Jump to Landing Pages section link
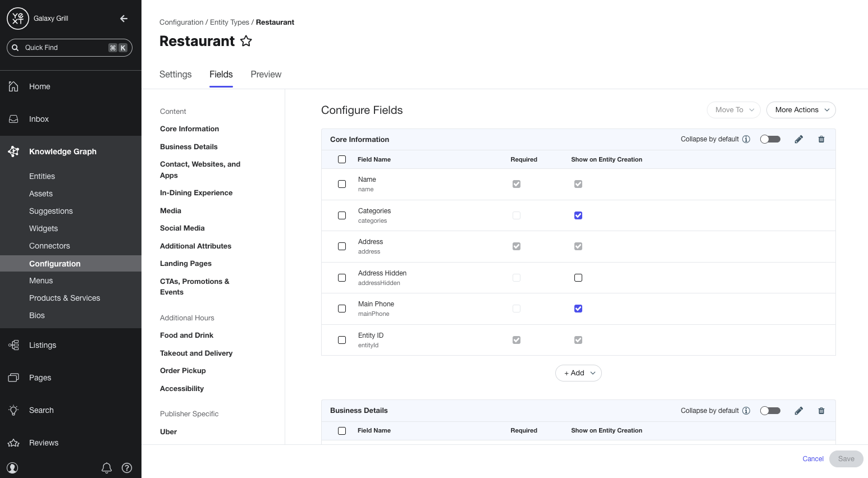 coord(186,264)
